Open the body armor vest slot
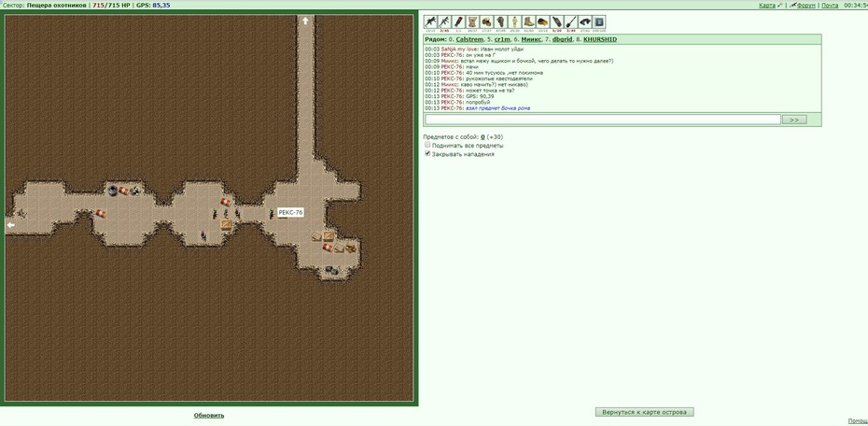868x426 pixels. pyautogui.click(x=473, y=22)
